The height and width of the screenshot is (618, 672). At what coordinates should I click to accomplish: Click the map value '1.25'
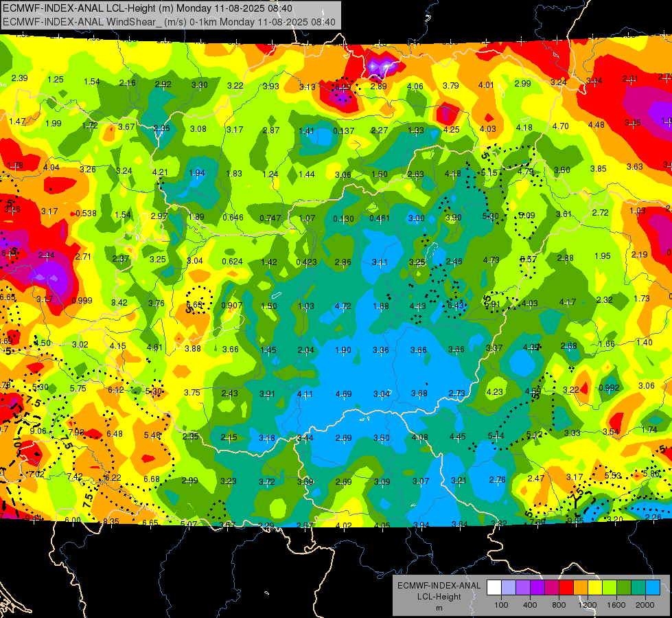pyautogui.click(x=56, y=80)
